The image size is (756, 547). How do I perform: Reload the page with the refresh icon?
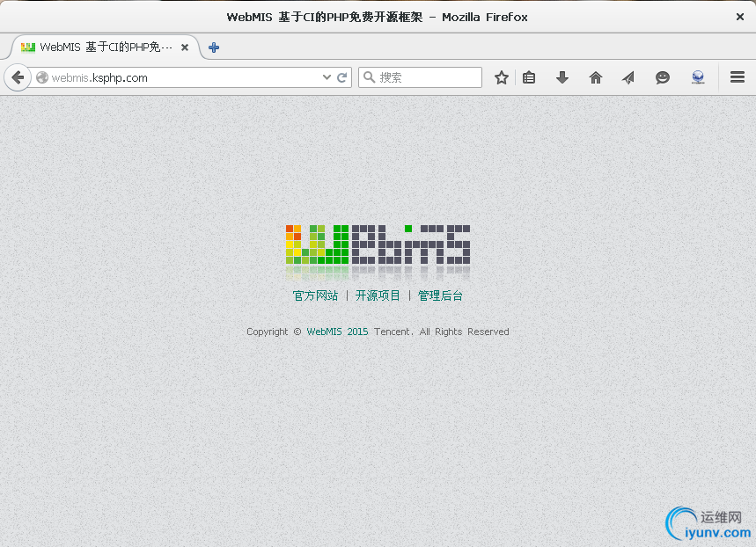coord(341,77)
